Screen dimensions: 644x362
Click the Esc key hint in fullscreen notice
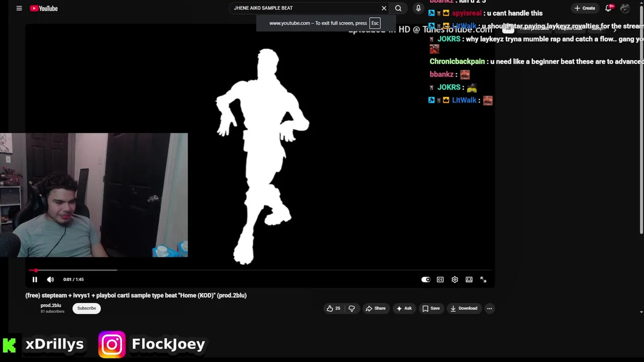375,23
